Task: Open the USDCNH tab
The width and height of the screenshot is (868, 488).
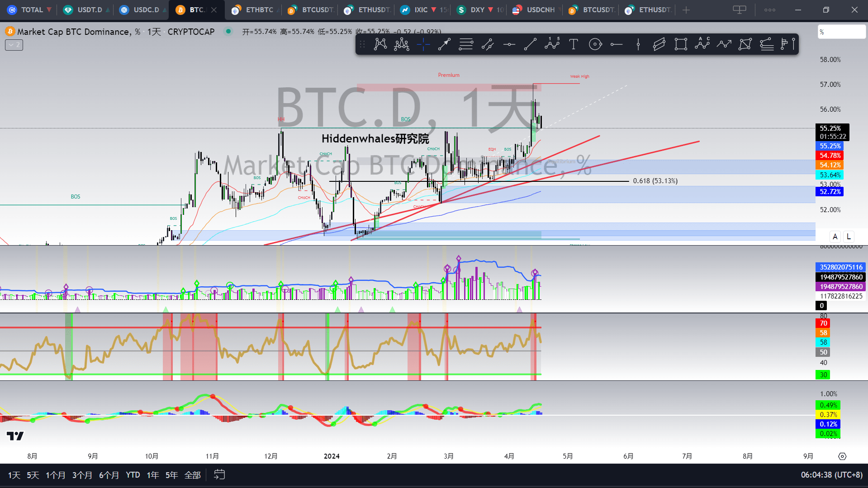Action: click(x=536, y=10)
